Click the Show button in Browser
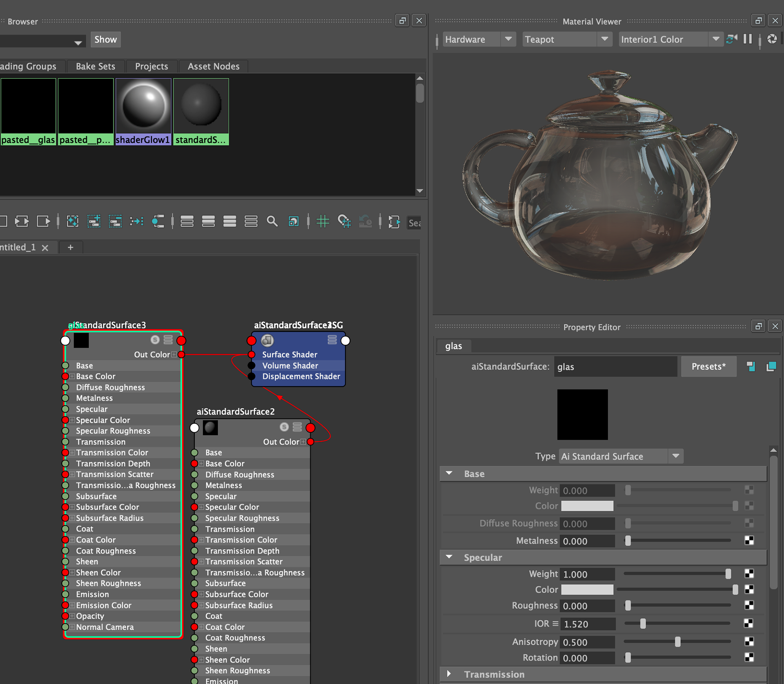Image resolution: width=784 pixels, height=684 pixels. click(x=105, y=40)
